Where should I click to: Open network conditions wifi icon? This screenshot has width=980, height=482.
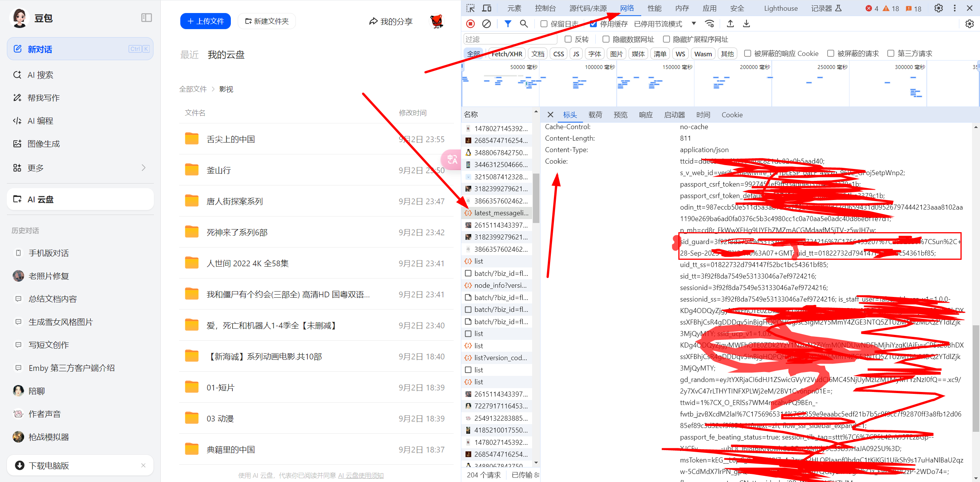click(x=710, y=24)
